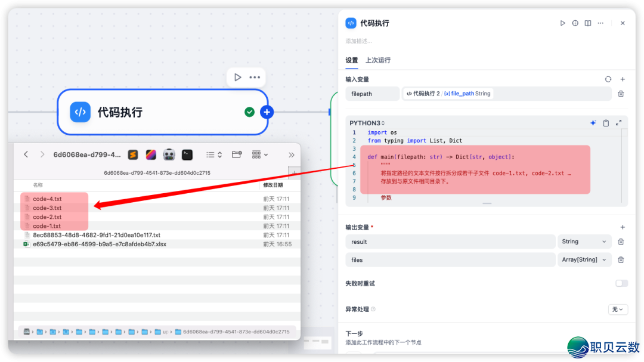Switch to the 上次运行 tab

(x=378, y=60)
